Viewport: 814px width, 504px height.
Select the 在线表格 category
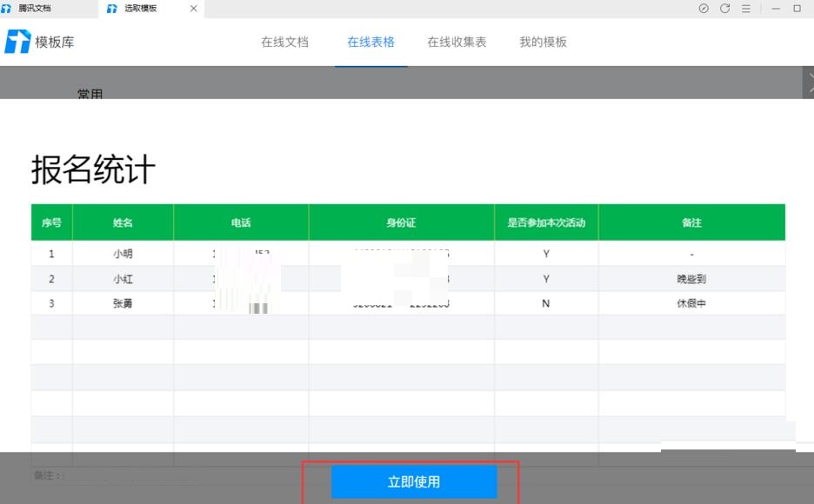click(x=370, y=41)
